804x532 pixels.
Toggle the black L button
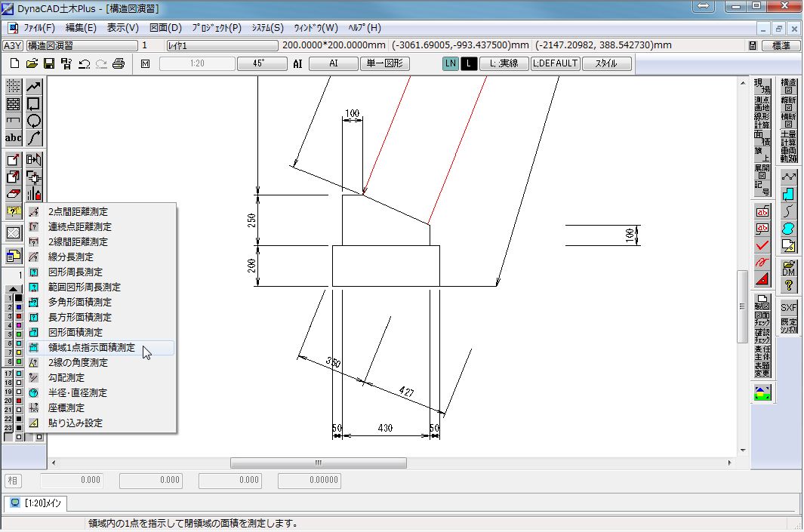pyautogui.click(x=469, y=63)
